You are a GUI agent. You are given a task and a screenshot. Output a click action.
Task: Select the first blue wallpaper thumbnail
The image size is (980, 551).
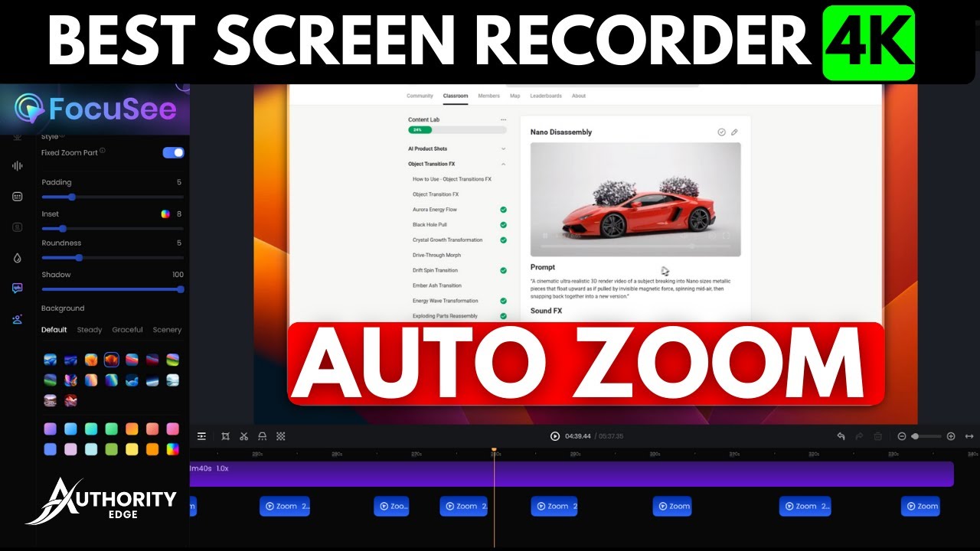click(50, 360)
